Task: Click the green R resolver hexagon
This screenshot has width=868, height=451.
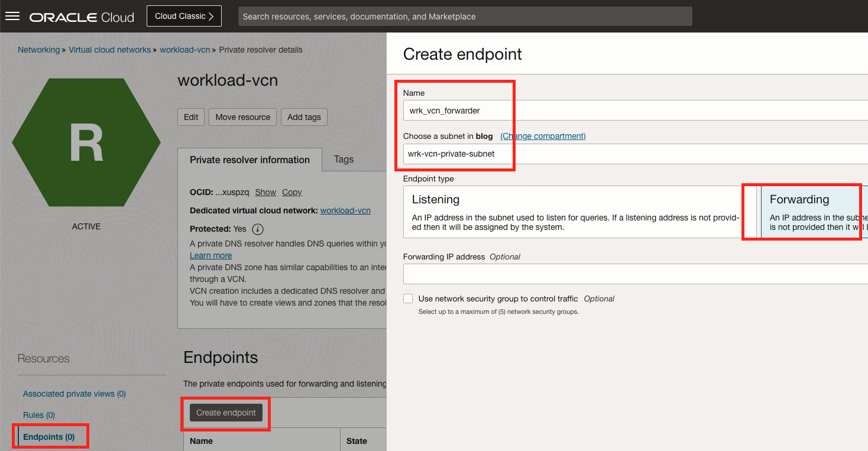Action: point(86,142)
